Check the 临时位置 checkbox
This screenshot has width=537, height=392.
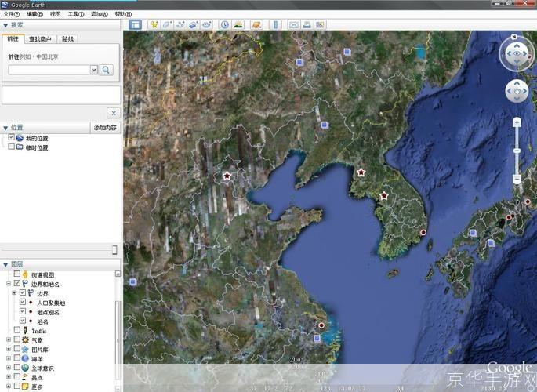(x=11, y=147)
